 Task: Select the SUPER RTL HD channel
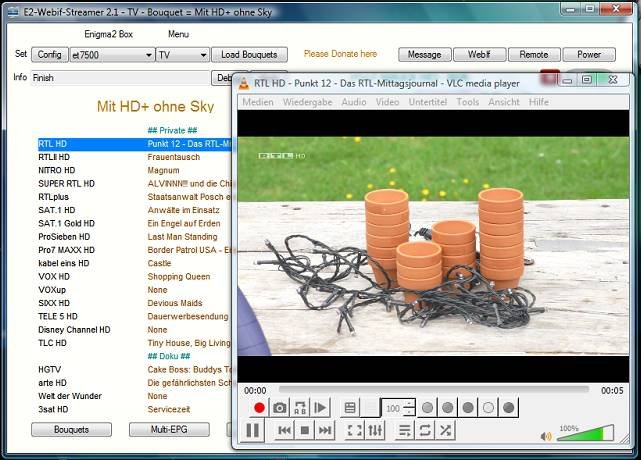point(66,184)
